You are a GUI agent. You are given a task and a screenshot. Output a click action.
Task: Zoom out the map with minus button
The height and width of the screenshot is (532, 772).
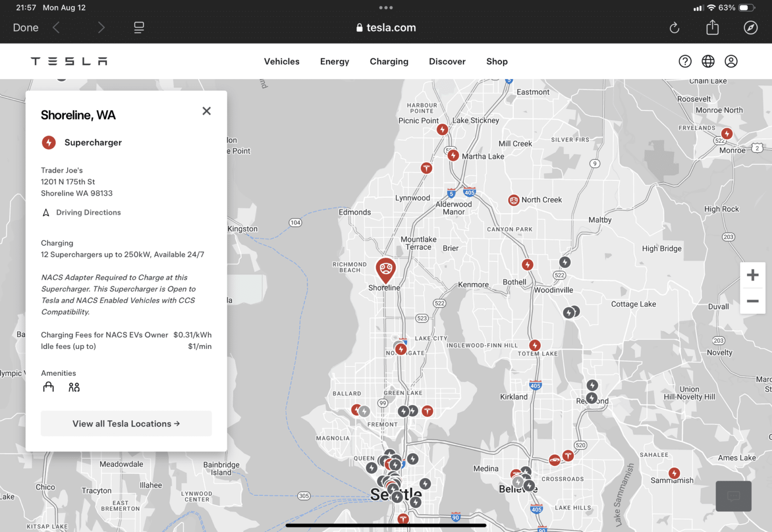click(753, 301)
